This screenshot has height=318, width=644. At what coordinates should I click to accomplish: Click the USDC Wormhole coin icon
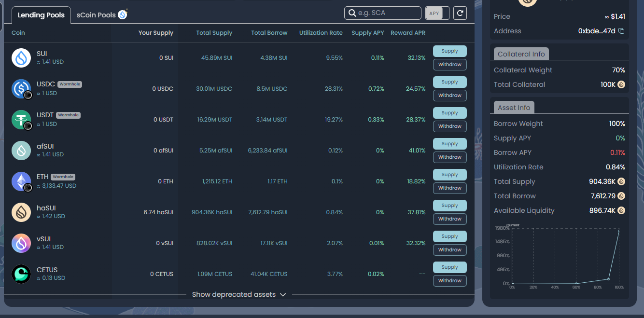click(21, 89)
